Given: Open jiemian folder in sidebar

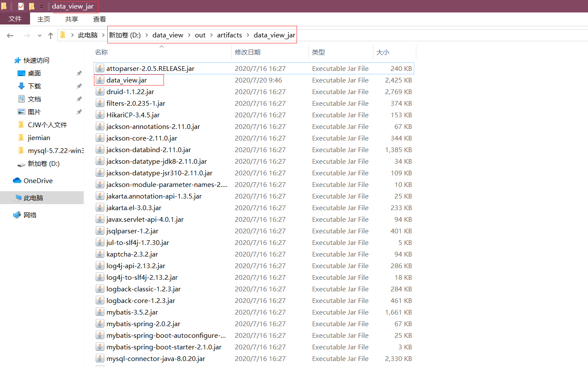Looking at the screenshot, I should pos(39,138).
